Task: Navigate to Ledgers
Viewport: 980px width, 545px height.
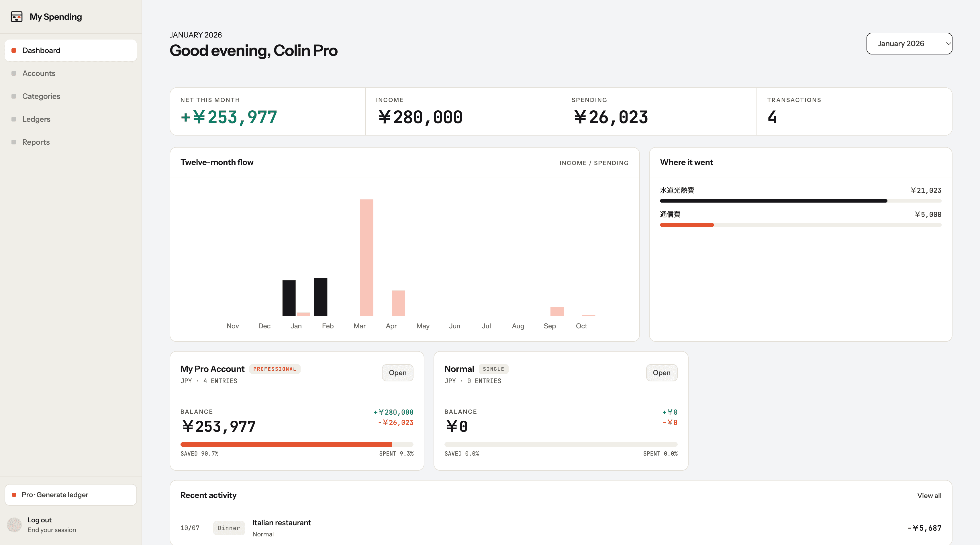Action: click(x=71, y=119)
